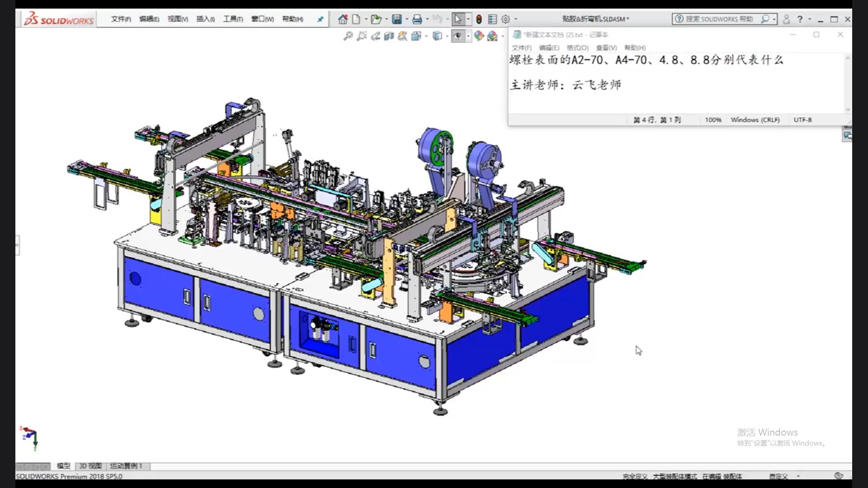Image resolution: width=868 pixels, height=488 pixels.
Task: Open Notepad 查看(V) menu
Action: pyautogui.click(x=606, y=48)
